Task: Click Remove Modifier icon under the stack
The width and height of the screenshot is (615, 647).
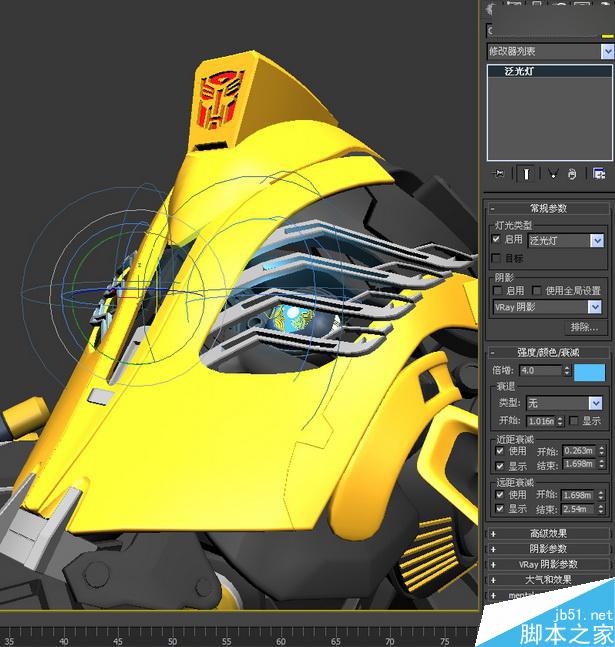Action: (572, 175)
